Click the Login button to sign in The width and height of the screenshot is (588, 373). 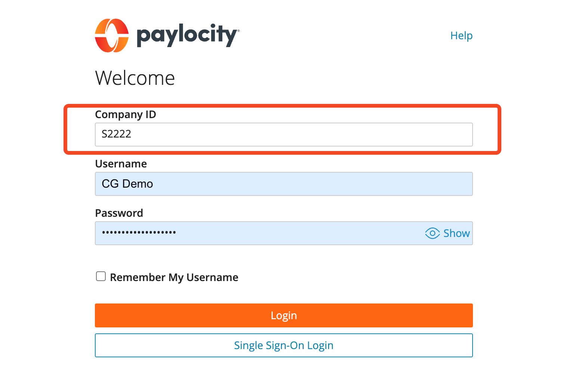[284, 315]
